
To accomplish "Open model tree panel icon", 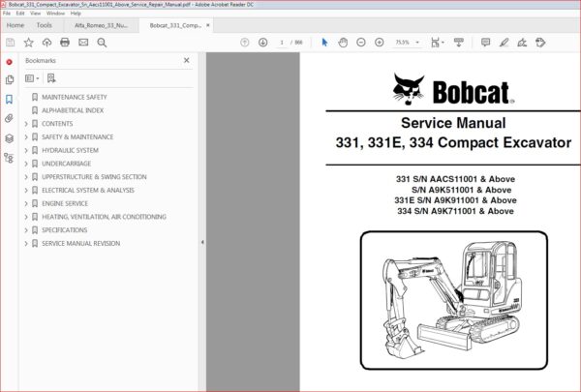I will [x=10, y=158].
